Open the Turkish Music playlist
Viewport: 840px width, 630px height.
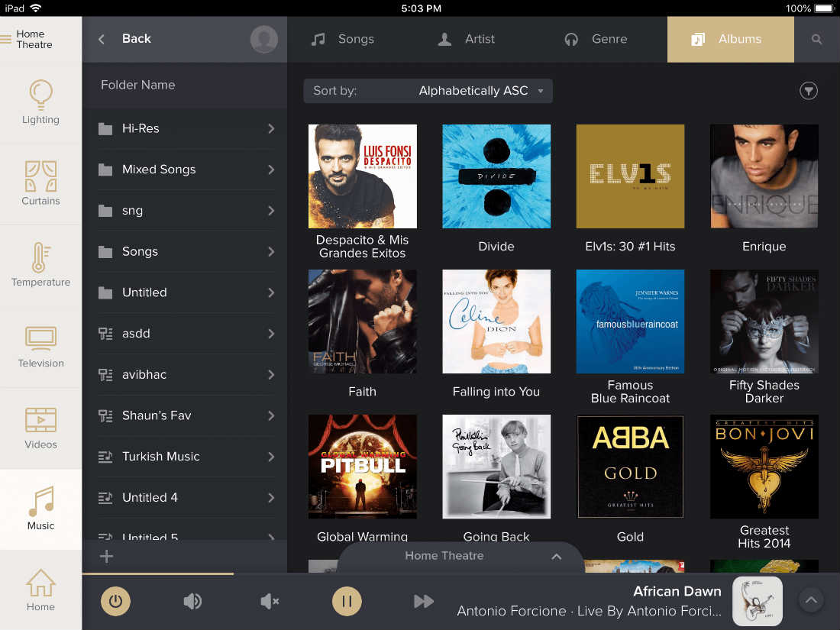click(x=186, y=457)
